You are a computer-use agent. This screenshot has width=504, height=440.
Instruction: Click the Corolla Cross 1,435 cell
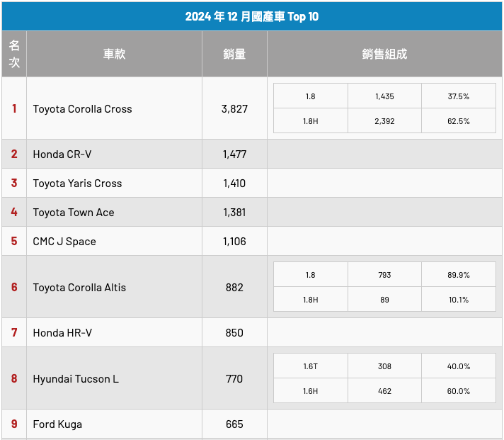tap(384, 96)
